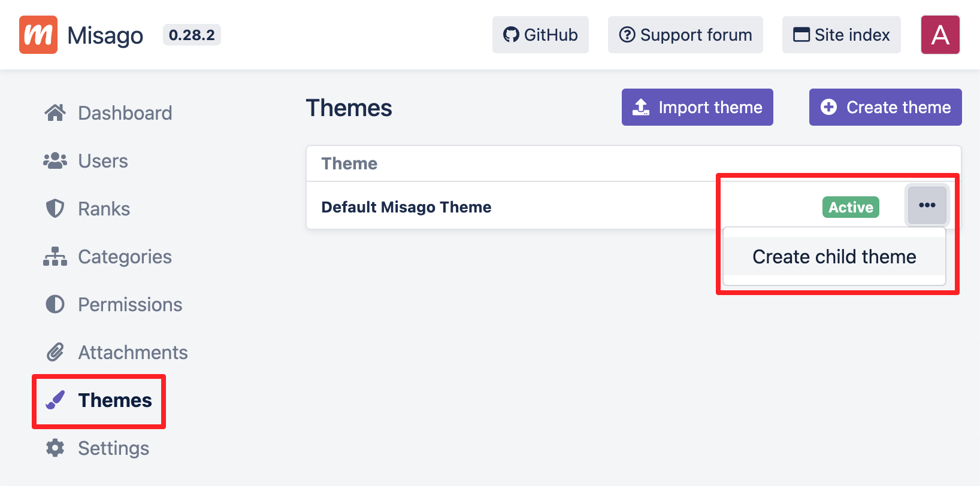Open the GitHub link
Viewport: 980px width, 486px height.
pyautogui.click(x=540, y=35)
